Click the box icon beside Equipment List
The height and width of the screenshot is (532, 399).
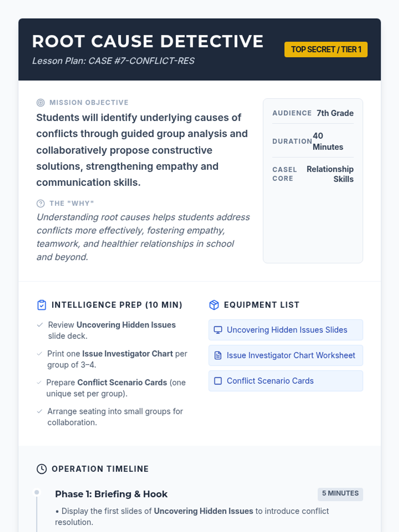click(214, 305)
